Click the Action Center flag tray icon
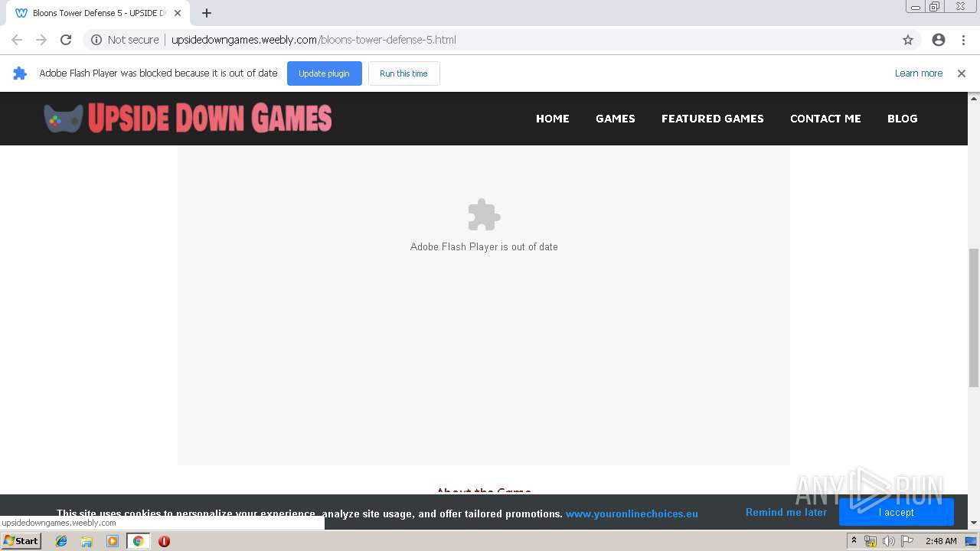Image resolution: width=980 pixels, height=551 pixels. tap(907, 541)
